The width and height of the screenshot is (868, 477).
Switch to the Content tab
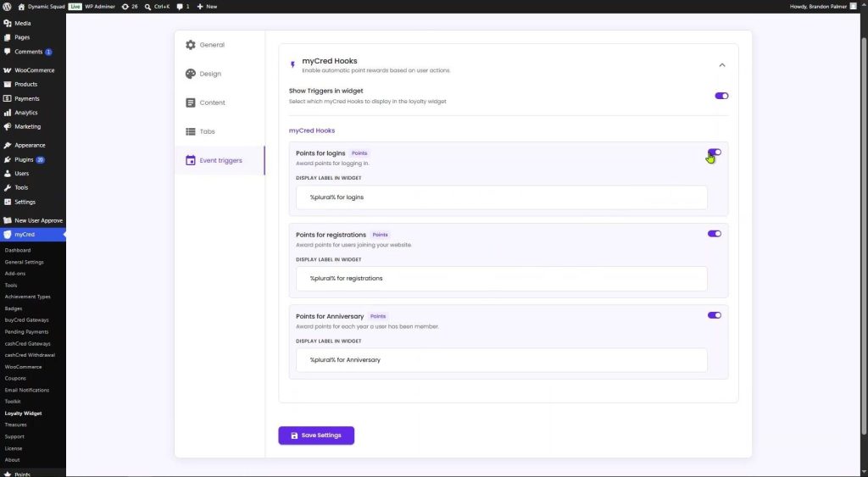click(220, 103)
